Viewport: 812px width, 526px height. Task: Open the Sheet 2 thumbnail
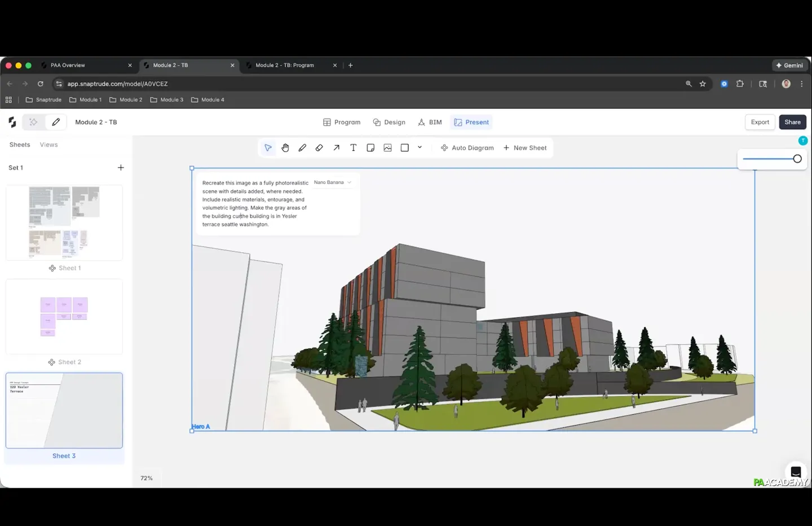click(x=64, y=317)
